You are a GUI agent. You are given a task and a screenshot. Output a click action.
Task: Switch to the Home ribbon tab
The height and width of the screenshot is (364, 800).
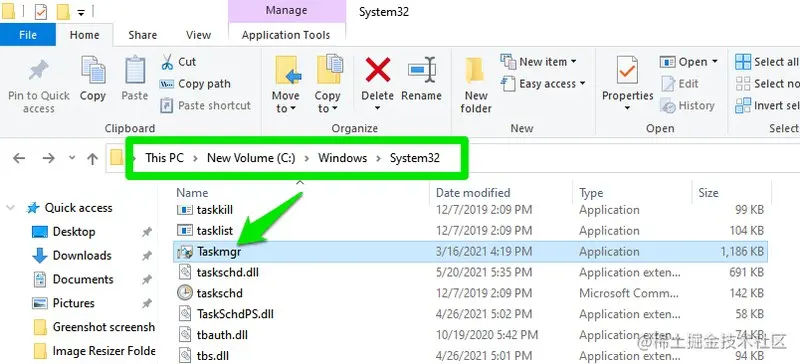pyautogui.click(x=84, y=35)
